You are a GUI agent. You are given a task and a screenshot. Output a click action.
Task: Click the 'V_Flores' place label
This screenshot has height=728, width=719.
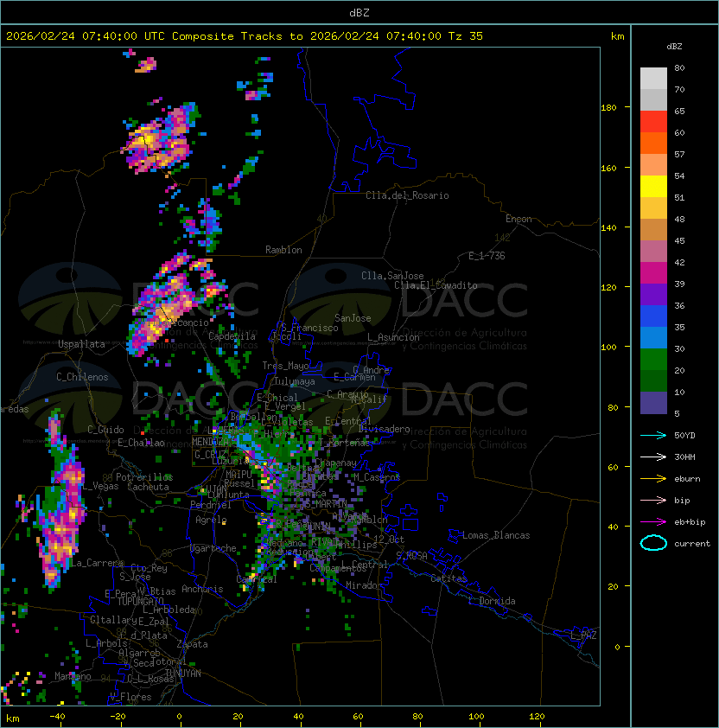coord(130,697)
